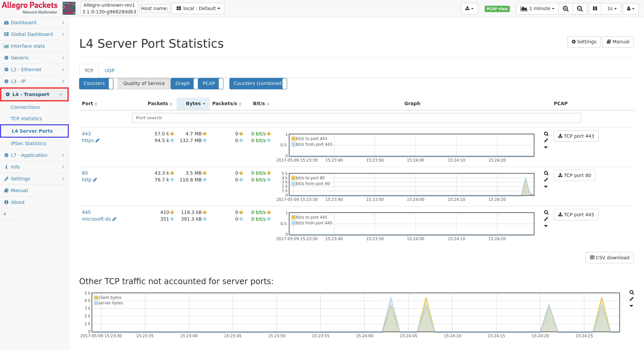The height and width of the screenshot is (350, 644).
Task: Click the CSV download button
Action: click(609, 258)
